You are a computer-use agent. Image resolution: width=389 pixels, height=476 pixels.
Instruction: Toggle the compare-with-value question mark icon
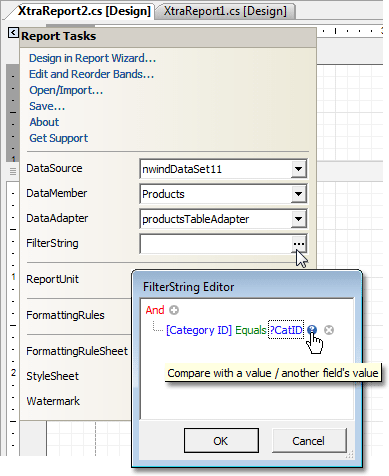(312, 330)
